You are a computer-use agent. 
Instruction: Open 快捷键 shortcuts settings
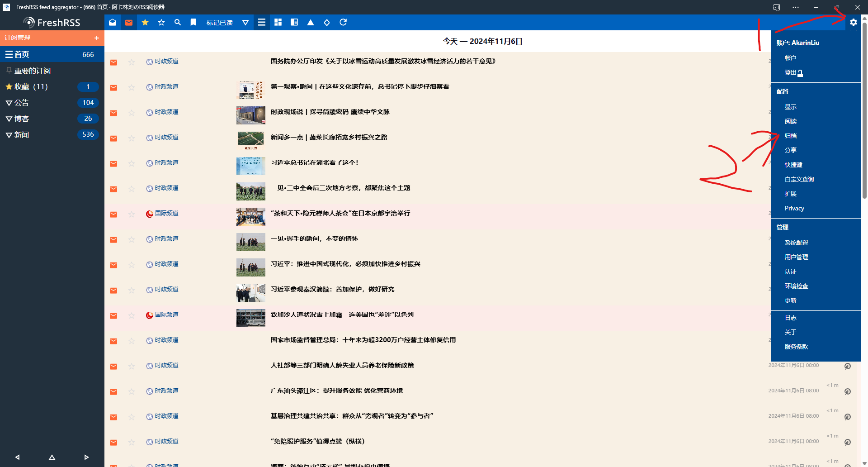tap(793, 165)
